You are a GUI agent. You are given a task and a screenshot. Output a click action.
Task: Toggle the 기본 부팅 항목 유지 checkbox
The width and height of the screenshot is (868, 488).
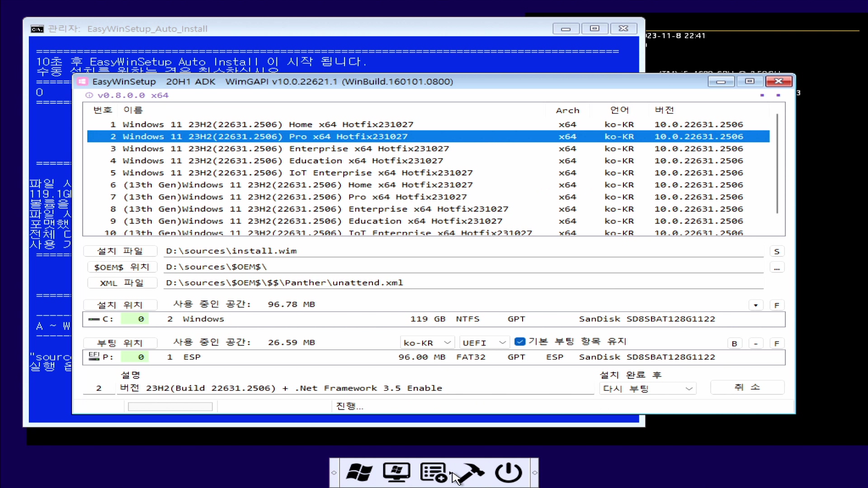click(520, 342)
